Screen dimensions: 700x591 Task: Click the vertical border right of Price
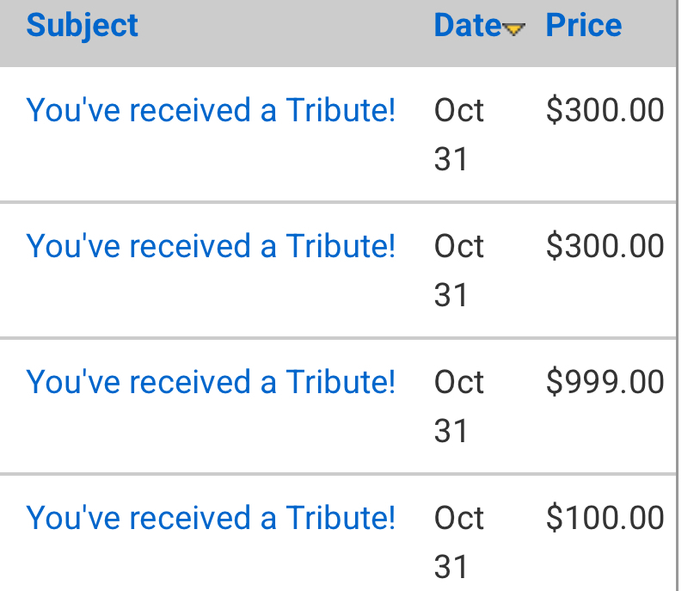678,258
